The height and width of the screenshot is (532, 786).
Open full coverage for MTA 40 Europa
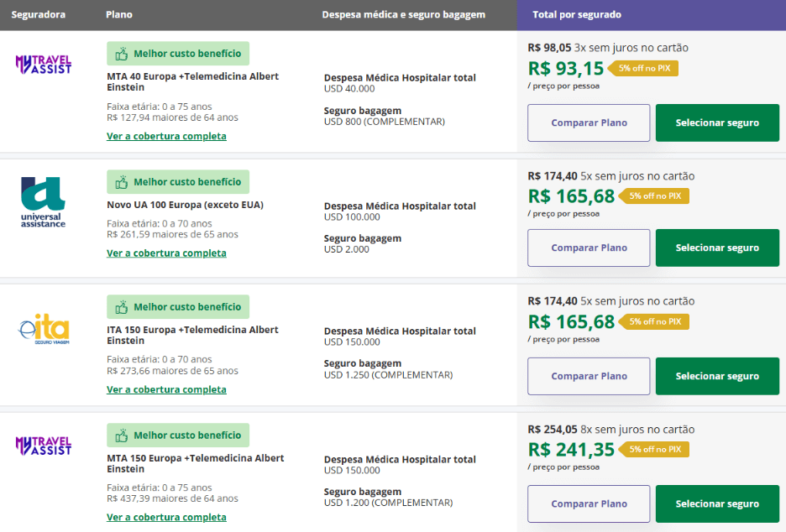pyautogui.click(x=167, y=134)
